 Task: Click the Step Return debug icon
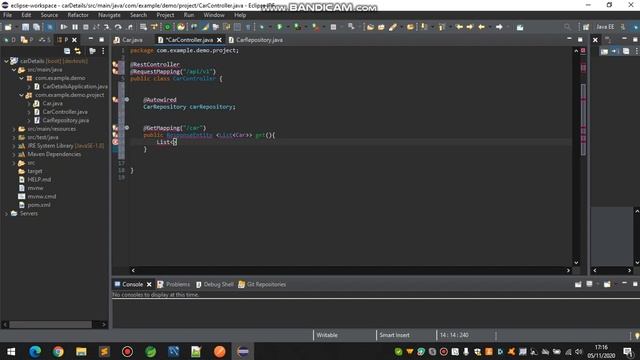point(130,27)
